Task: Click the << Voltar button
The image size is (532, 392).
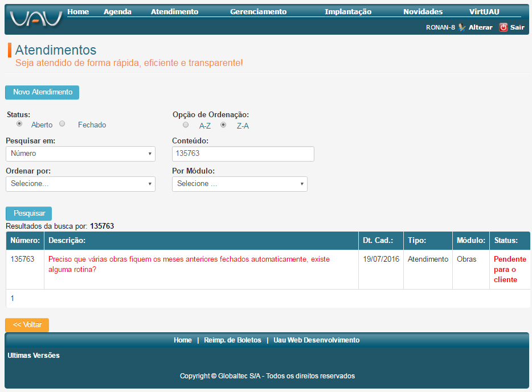Action: pyautogui.click(x=27, y=325)
